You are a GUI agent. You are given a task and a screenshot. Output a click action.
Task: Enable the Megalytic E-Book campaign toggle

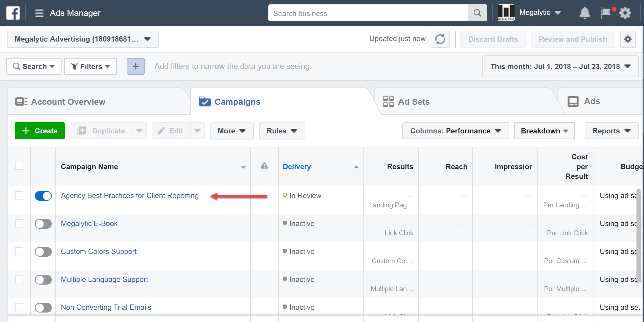[x=43, y=224]
